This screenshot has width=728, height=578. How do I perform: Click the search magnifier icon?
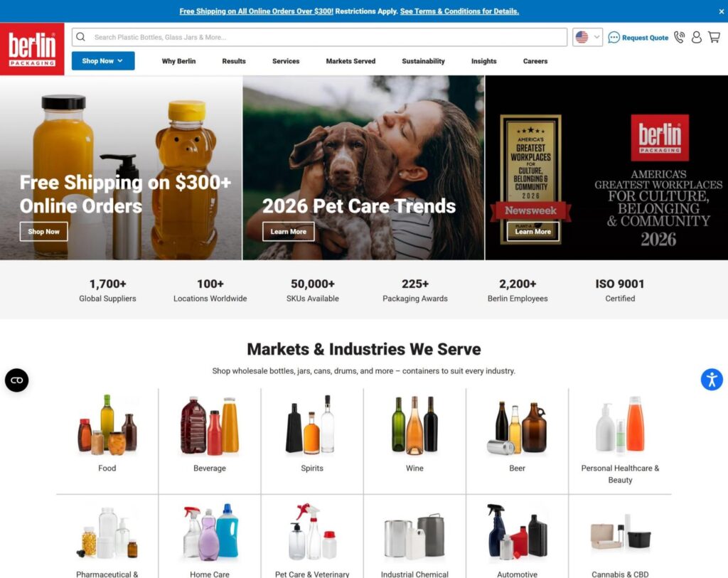click(81, 37)
